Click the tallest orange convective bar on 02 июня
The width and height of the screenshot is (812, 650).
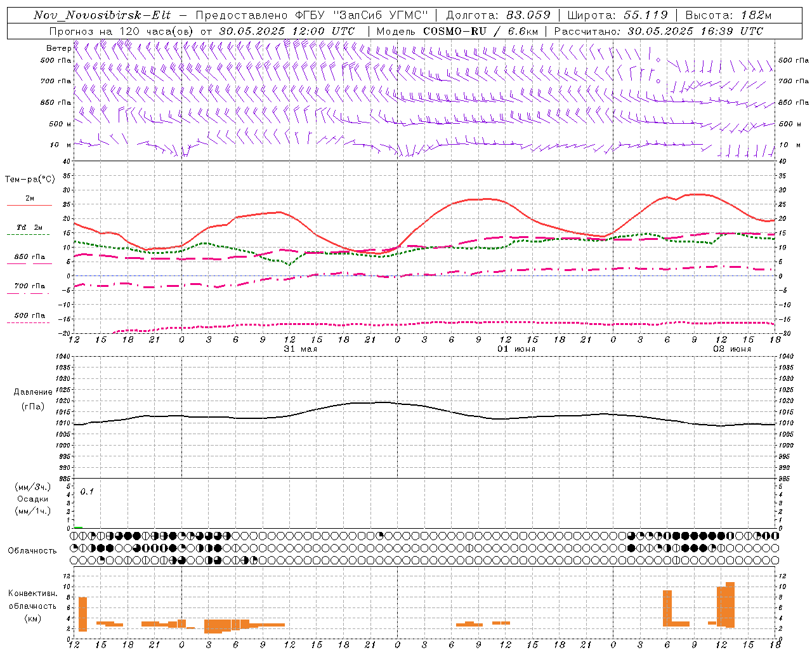730,605
